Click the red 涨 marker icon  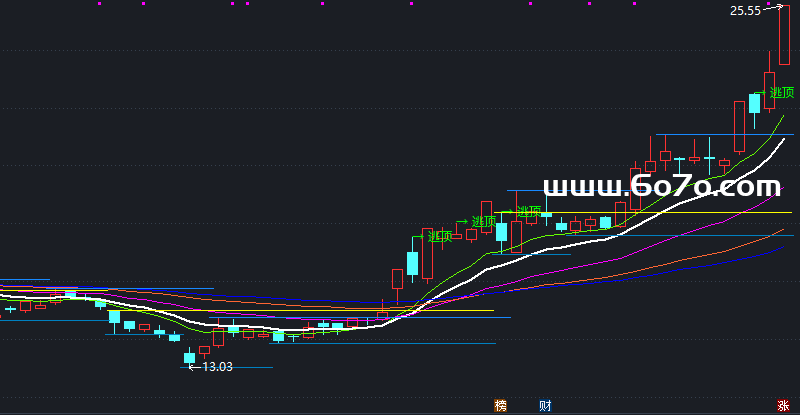(x=783, y=406)
